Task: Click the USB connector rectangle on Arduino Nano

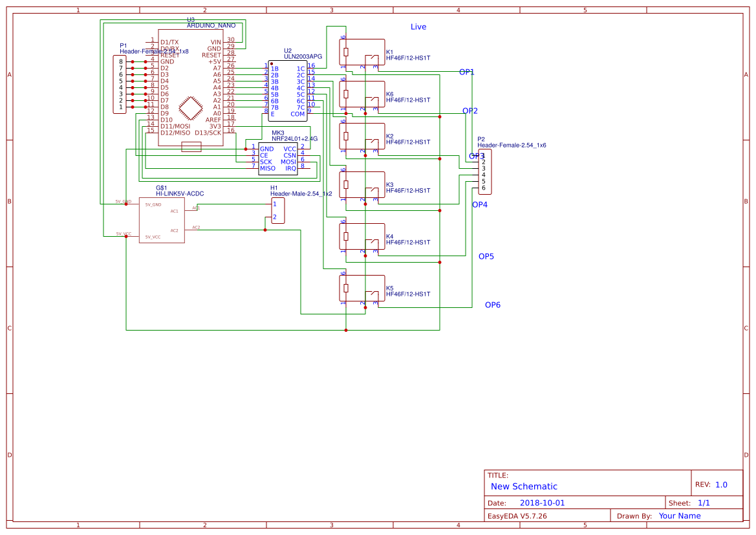Action: (191, 147)
